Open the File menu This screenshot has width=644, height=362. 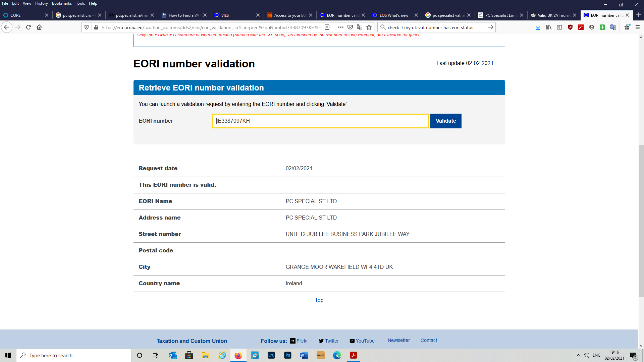[5, 3]
